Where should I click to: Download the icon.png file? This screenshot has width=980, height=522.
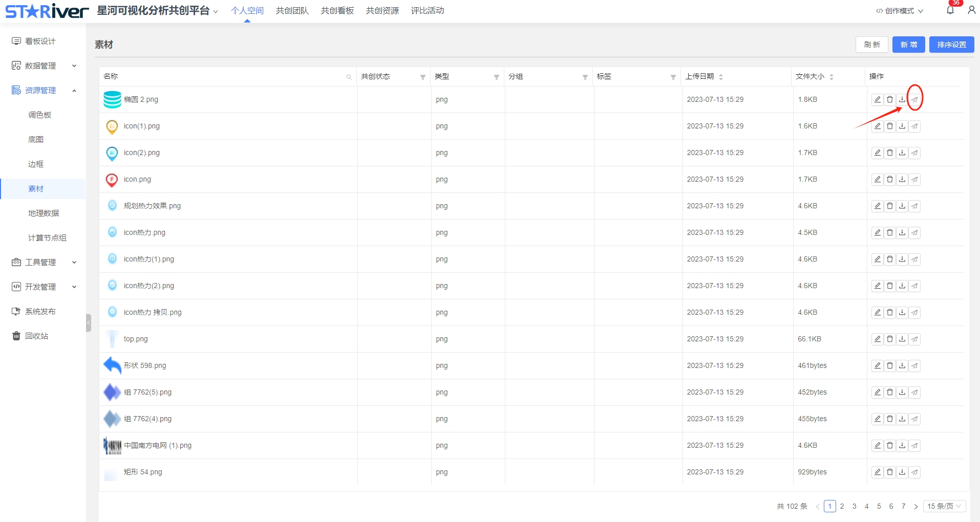tap(902, 179)
